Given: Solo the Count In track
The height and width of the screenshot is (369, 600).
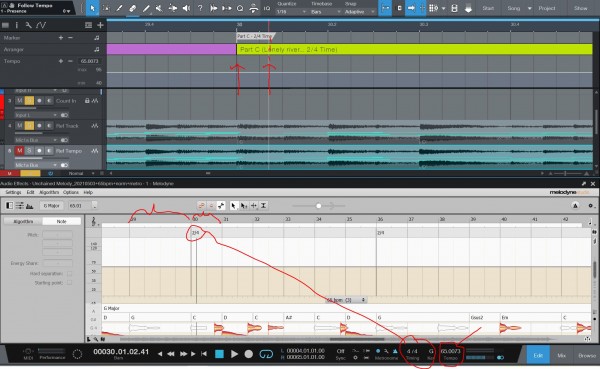Looking at the screenshot, I should pos(29,101).
